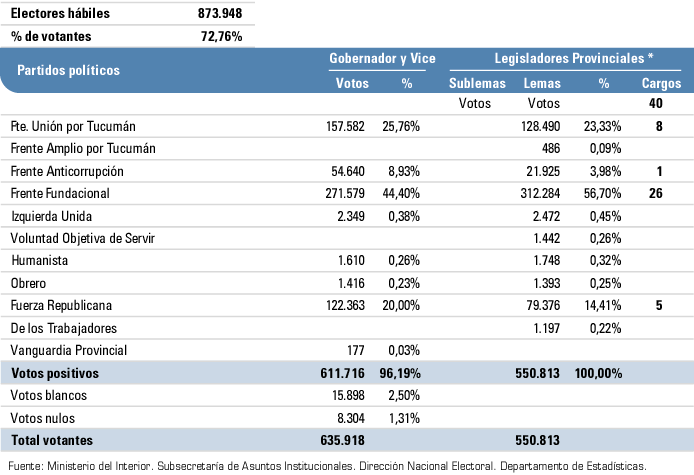Select the 'Gobernador y Vice' header
The height and width of the screenshot is (475, 694).
(x=383, y=59)
